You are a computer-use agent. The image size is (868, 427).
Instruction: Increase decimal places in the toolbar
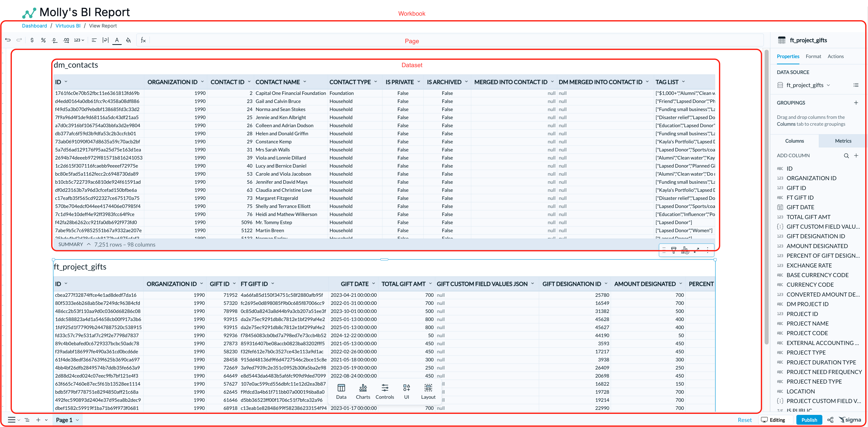click(66, 40)
